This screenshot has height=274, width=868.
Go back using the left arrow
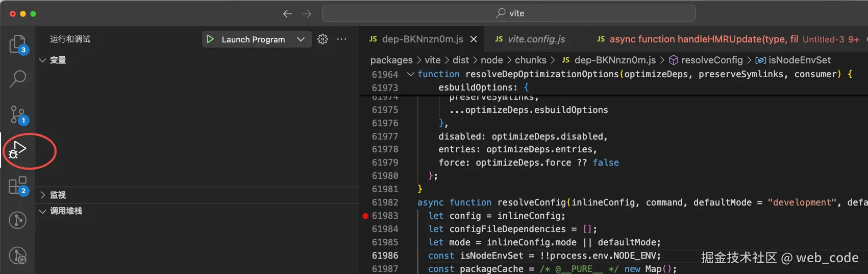tap(288, 14)
